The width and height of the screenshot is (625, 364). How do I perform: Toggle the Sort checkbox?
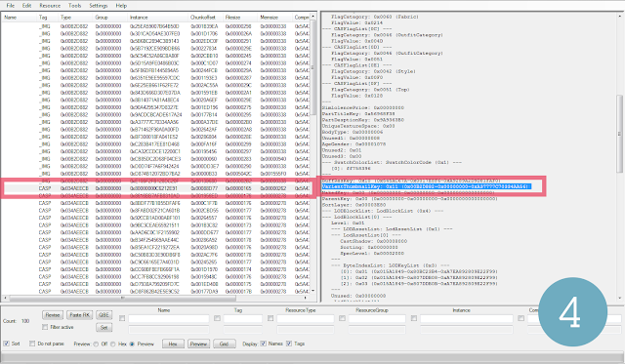pyautogui.click(x=7, y=344)
